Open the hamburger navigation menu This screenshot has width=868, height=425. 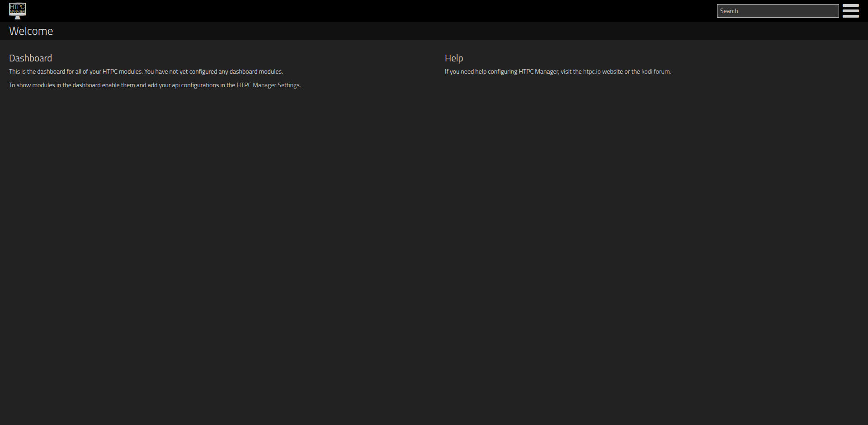(850, 11)
